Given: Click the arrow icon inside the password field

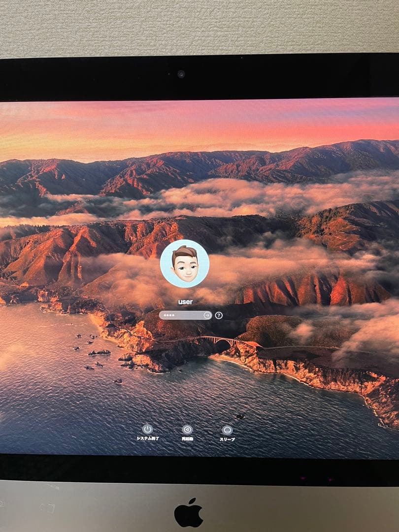Looking at the screenshot, I should pyautogui.click(x=206, y=315).
